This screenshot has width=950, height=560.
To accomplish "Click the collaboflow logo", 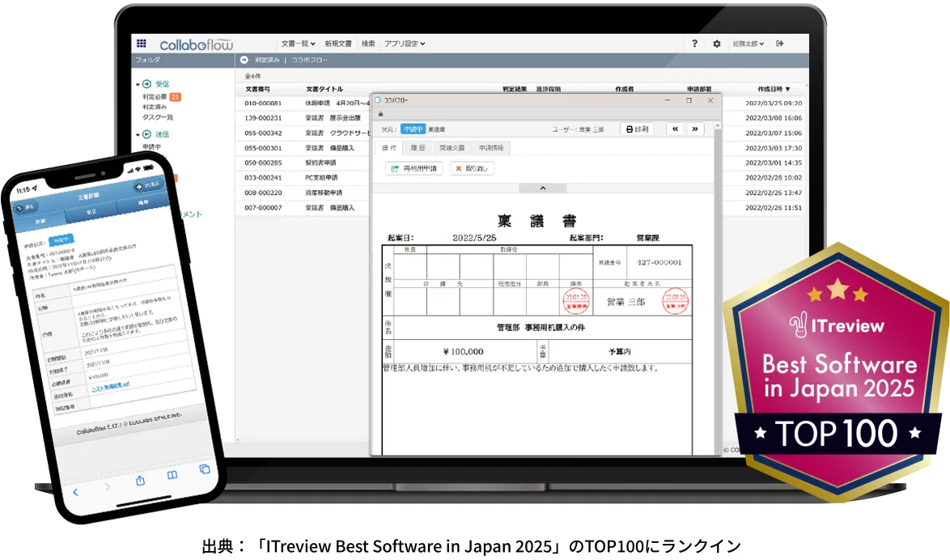I will click(x=197, y=45).
